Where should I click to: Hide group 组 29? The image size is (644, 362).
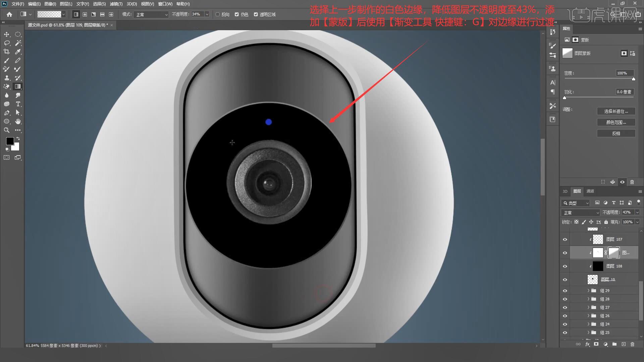(x=565, y=291)
